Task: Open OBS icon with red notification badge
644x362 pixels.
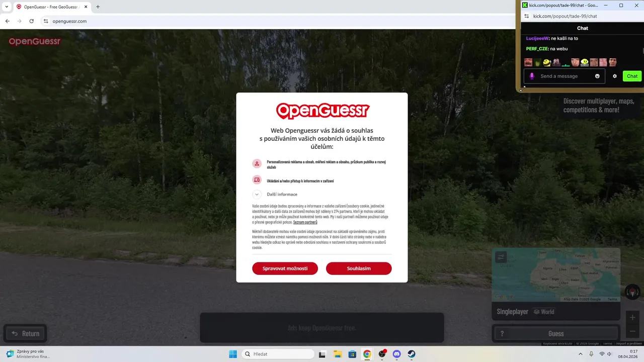Action: click(x=382, y=354)
